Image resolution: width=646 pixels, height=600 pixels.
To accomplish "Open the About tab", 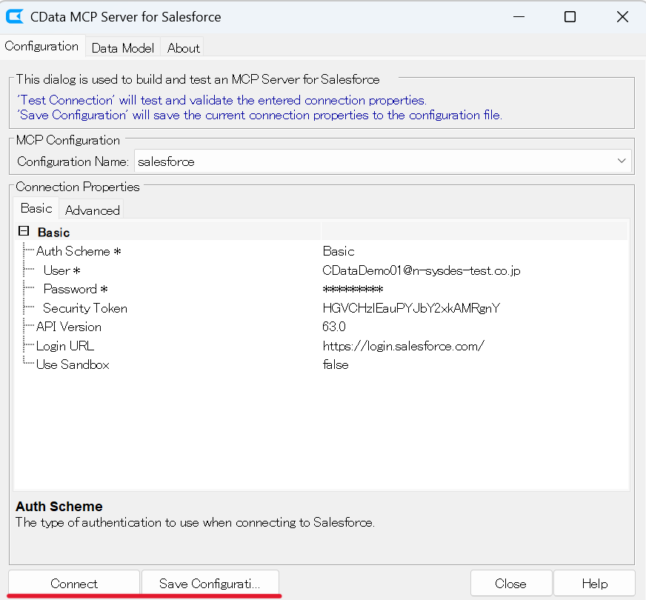I will pos(183,48).
